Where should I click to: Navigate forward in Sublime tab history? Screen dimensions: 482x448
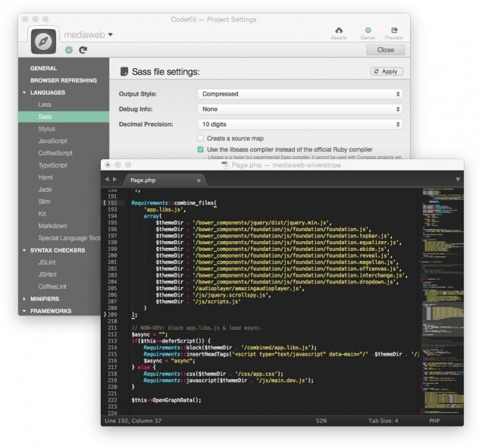[114, 179]
